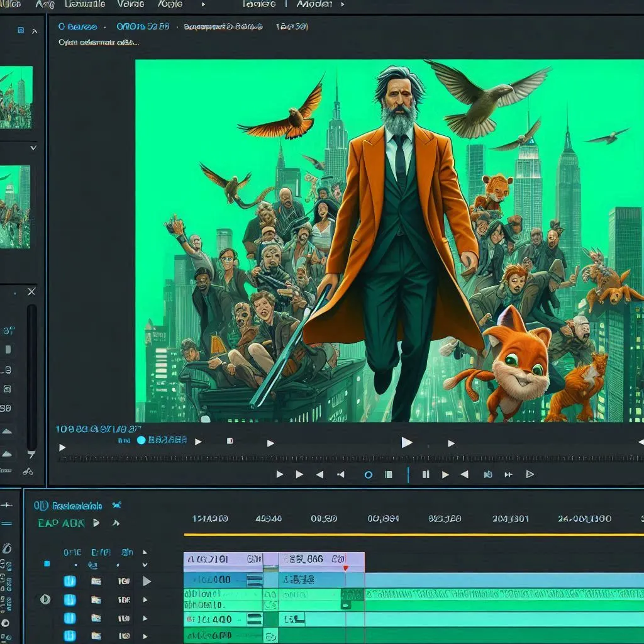This screenshot has height=644, width=644.
Task: Click the striped bars icon inside the blue clip
Action: (255, 580)
